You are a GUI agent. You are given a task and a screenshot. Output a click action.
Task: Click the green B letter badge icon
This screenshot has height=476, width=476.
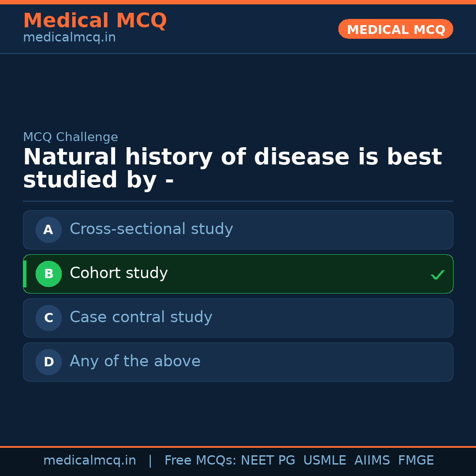coord(48,274)
